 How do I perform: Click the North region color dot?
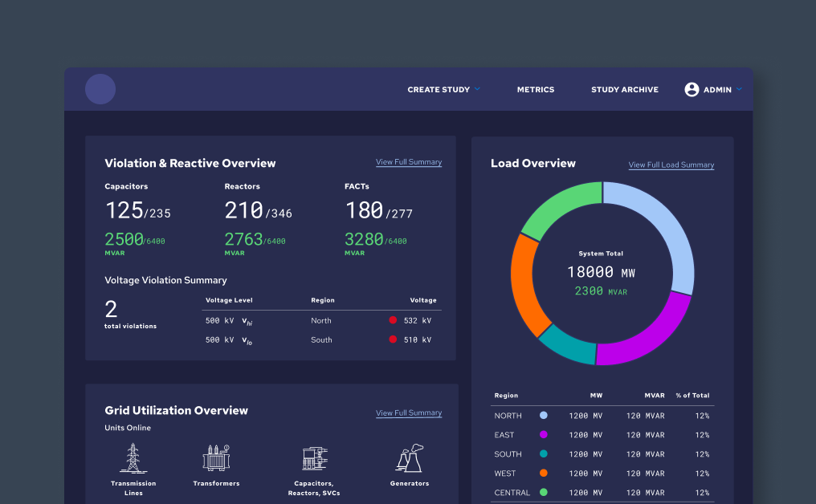544,416
